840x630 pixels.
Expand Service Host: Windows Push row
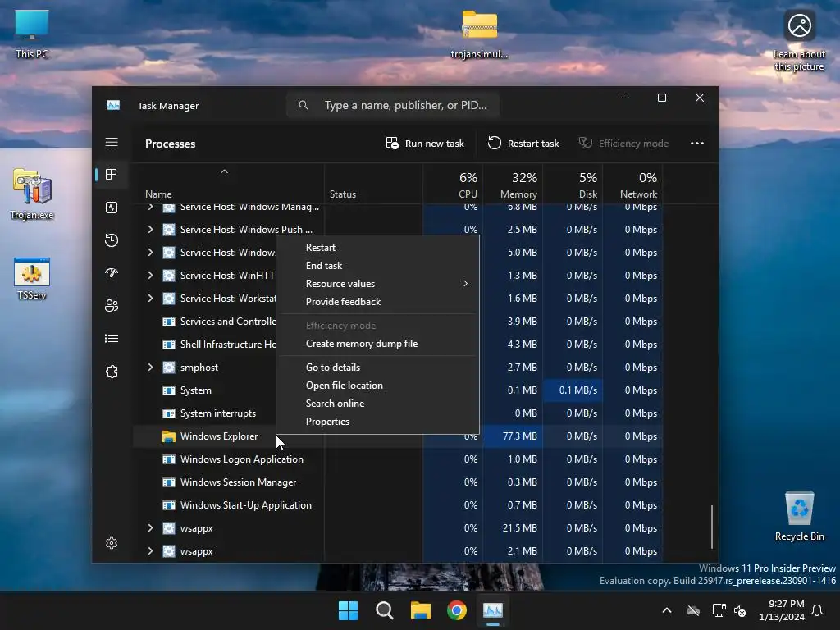click(x=151, y=230)
